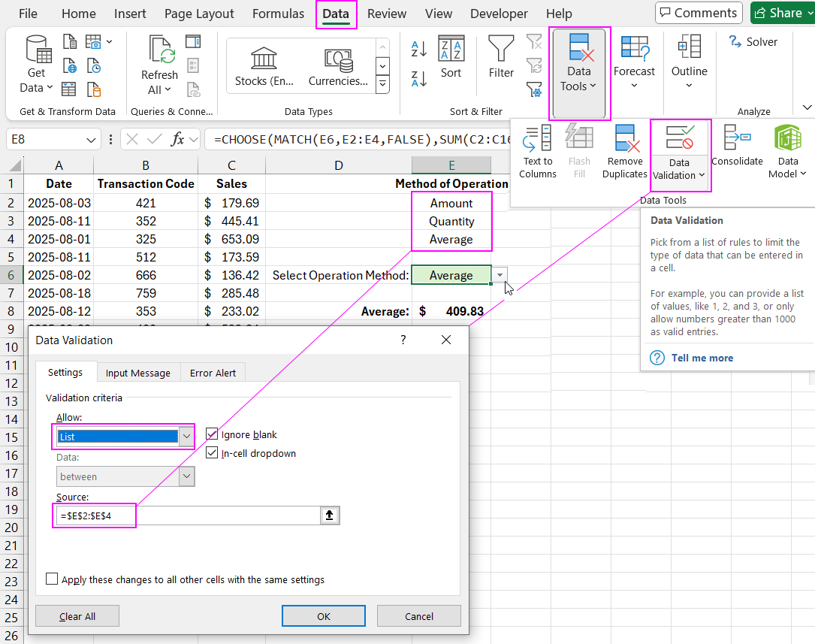This screenshot has height=644, width=815.
Task: Enable Apply these changes to all cells
Action: [x=52, y=579]
